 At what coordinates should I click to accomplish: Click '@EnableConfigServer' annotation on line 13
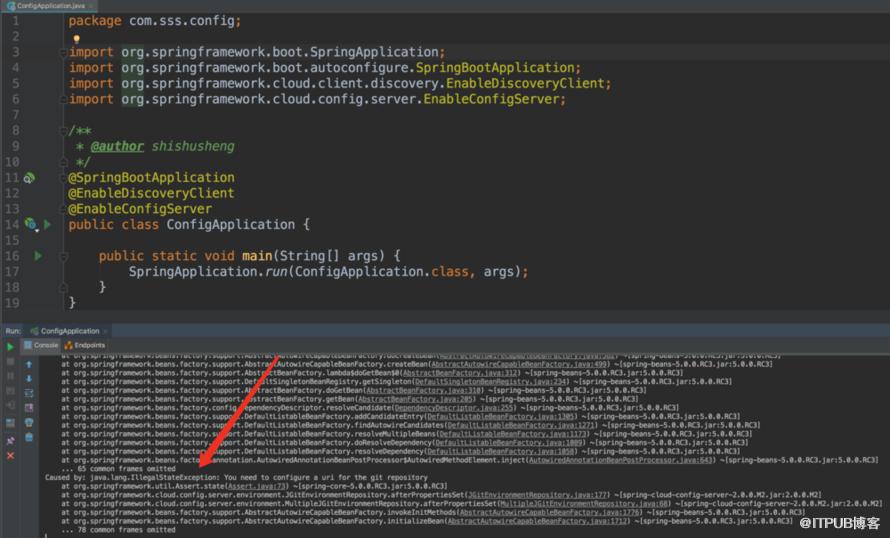(140, 209)
